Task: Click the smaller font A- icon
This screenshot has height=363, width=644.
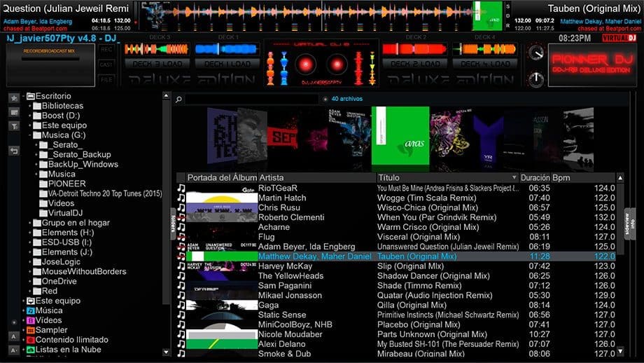Action: [13, 350]
